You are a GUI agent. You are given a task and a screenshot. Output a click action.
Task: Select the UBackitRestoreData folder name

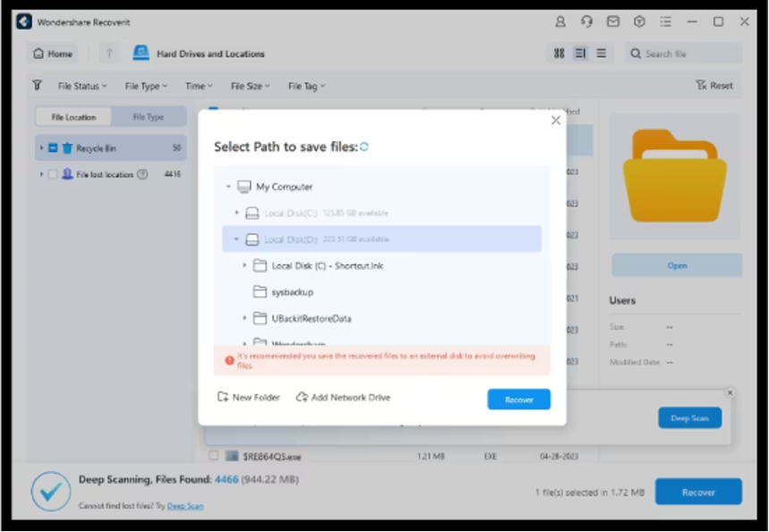[311, 318]
